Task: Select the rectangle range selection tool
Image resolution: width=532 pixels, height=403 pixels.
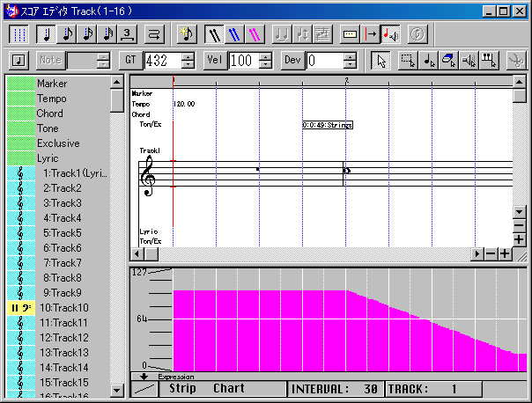Action: point(408,61)
